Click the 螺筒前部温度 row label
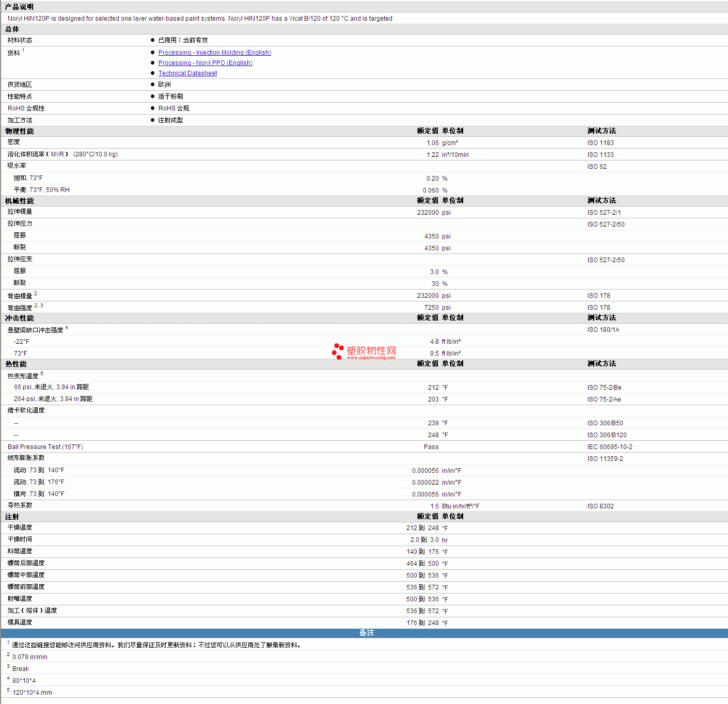 pos(26,587)
